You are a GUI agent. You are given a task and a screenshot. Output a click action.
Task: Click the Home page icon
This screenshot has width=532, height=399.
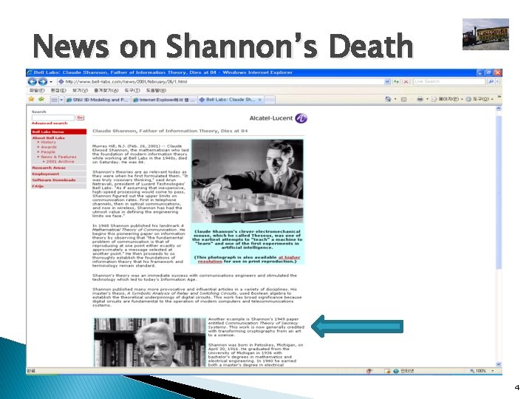point(388,99)
